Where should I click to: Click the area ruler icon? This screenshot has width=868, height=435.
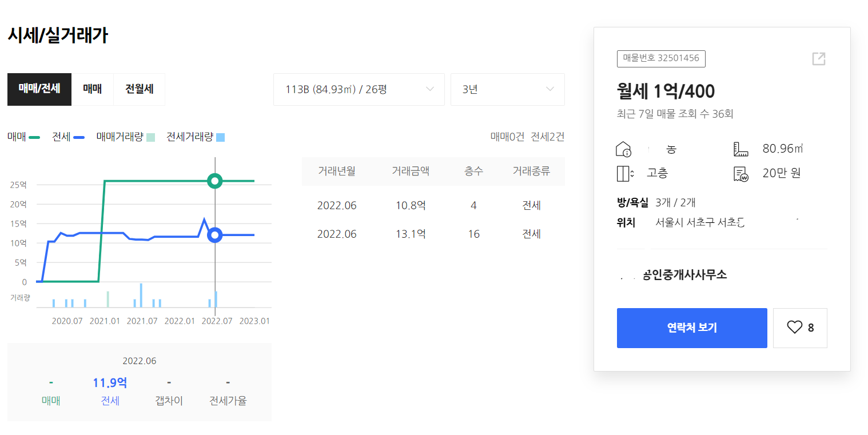[741, 149]
